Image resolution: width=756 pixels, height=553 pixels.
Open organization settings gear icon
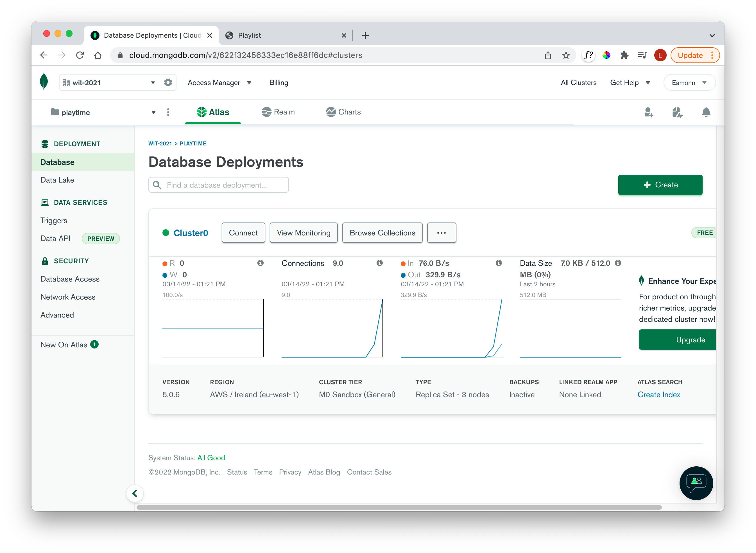click(x=168, y=82)
